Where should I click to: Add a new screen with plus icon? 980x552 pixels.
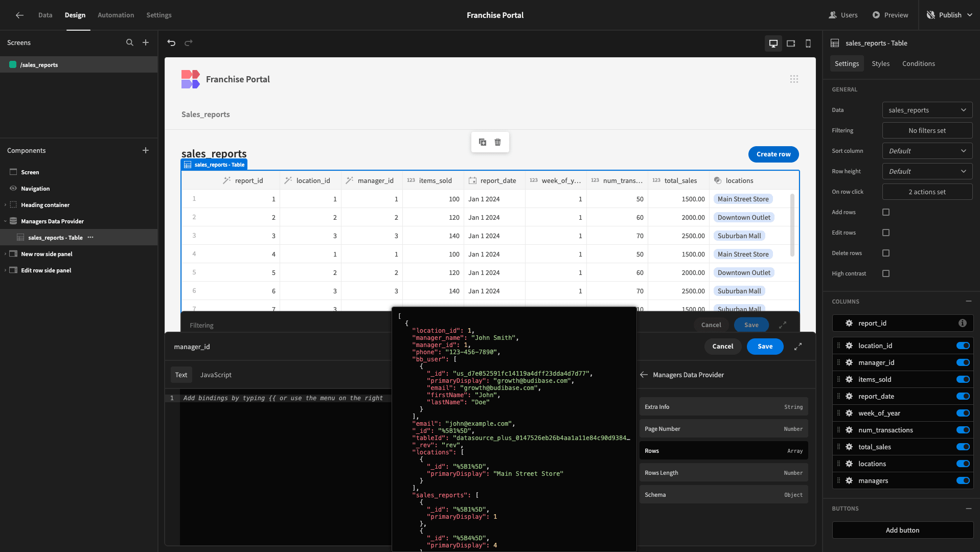(146, 42)
